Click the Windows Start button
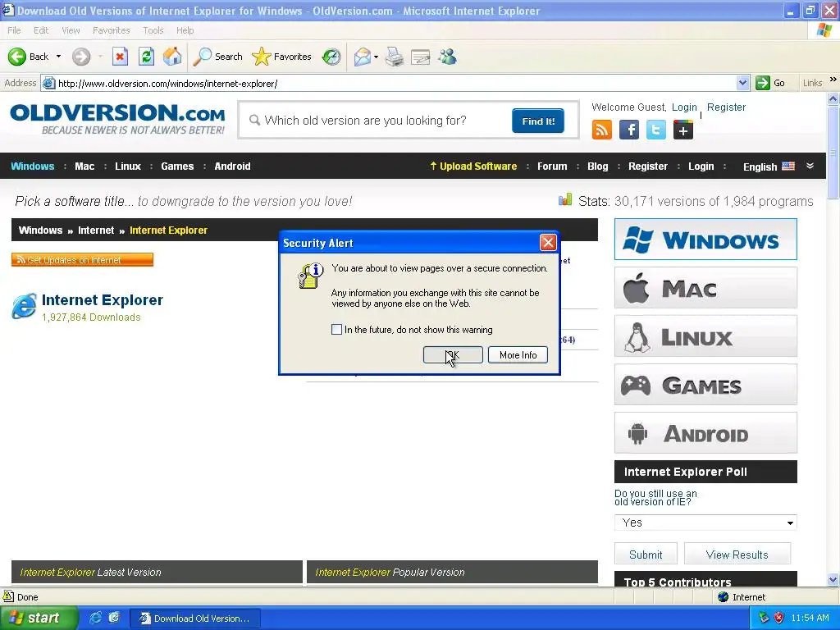The image size is (840, 630). click(x=39, y=618)
